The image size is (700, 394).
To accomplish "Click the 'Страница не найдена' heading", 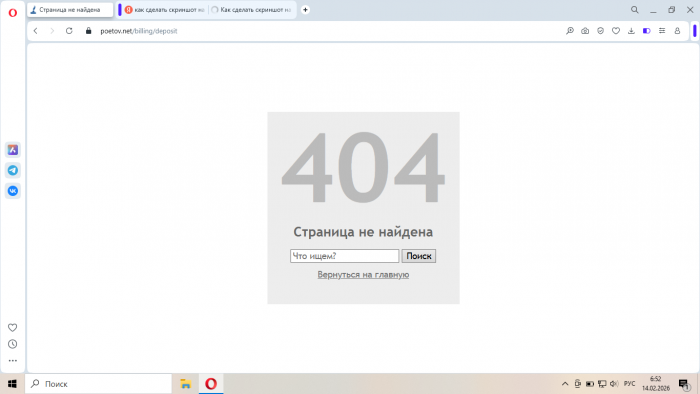I will pyautogui.click(x=363, y=232).
